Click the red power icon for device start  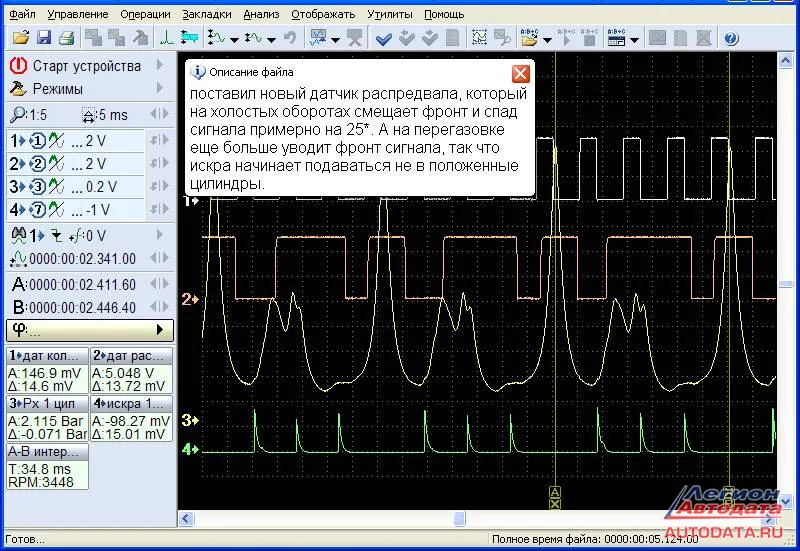[x=18, y=66]
